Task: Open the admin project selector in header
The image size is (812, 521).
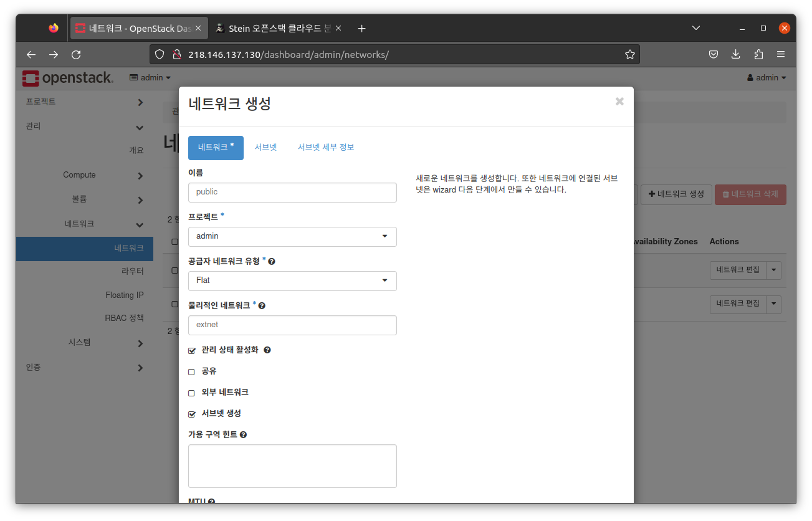Action: tap(150, 78)
